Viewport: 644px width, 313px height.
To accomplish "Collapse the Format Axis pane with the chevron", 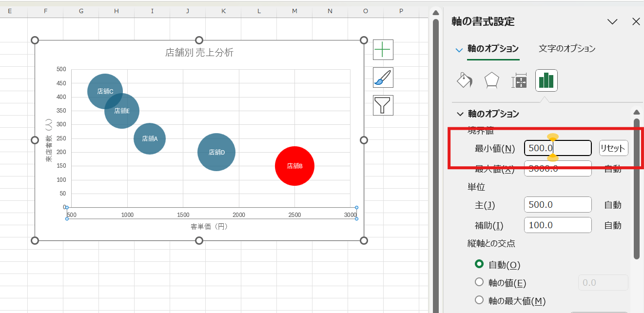I will [x=612, y=21].
